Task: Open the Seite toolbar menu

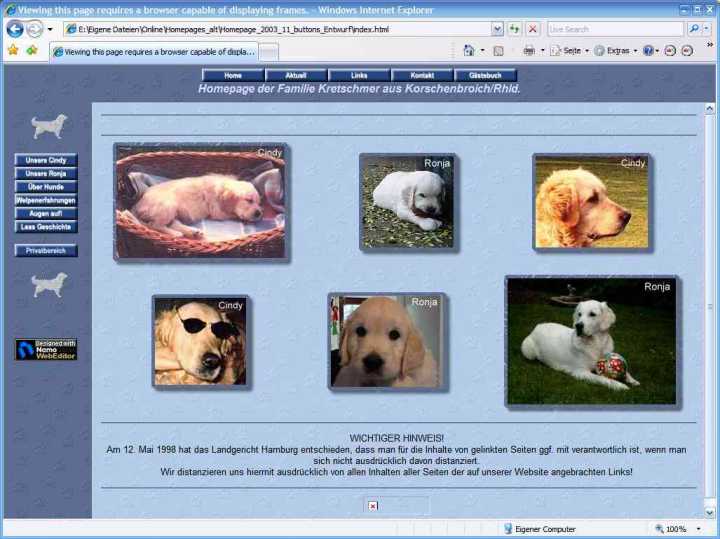Action: click(571, 50)
